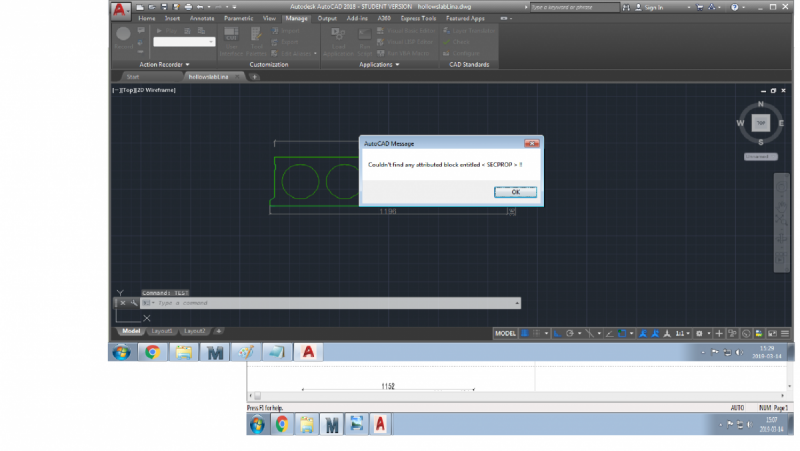This screenshot has height=451, width=800.
Task: Open the Layout1 tab
Action: tap(161, 331)
